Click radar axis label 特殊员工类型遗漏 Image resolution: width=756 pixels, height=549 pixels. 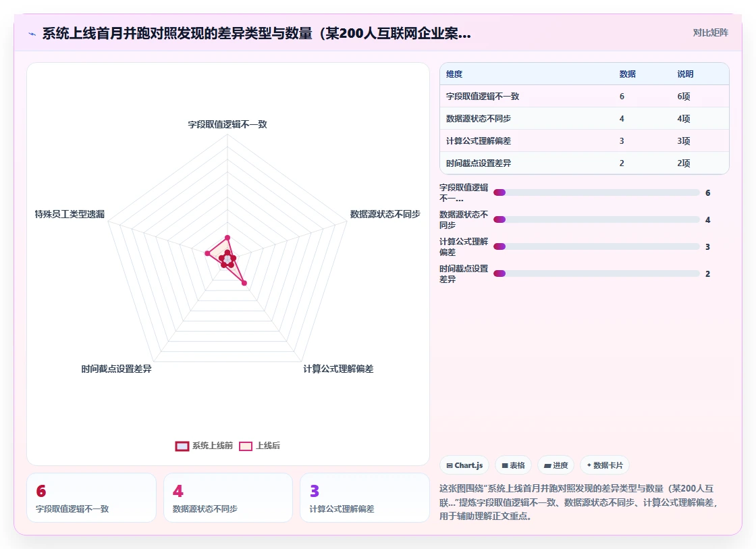70,214
